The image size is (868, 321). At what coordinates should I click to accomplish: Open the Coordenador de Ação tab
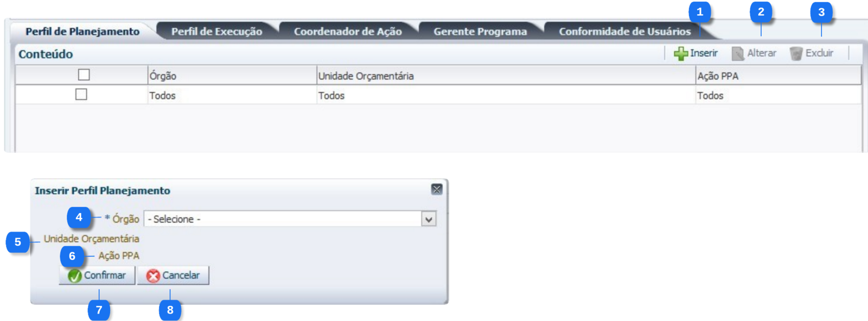click(348, 31)
